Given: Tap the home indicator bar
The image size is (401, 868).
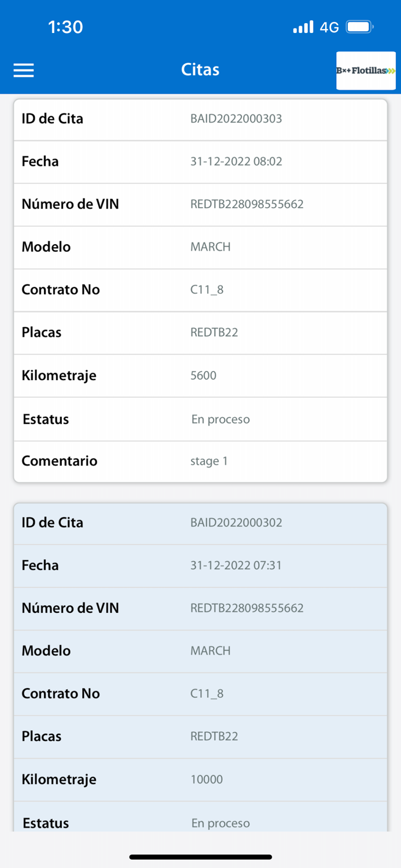Looking at the screenshot, I should click(200, 857).
